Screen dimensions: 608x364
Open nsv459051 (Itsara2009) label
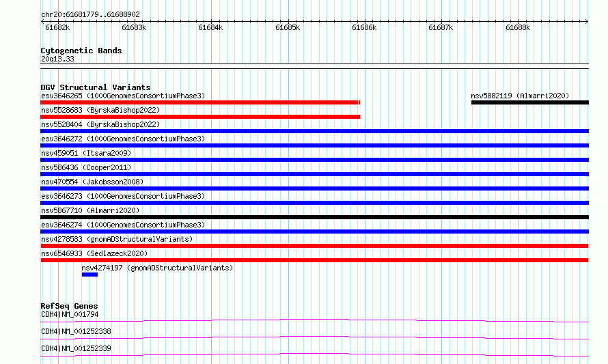pos(86,153)
